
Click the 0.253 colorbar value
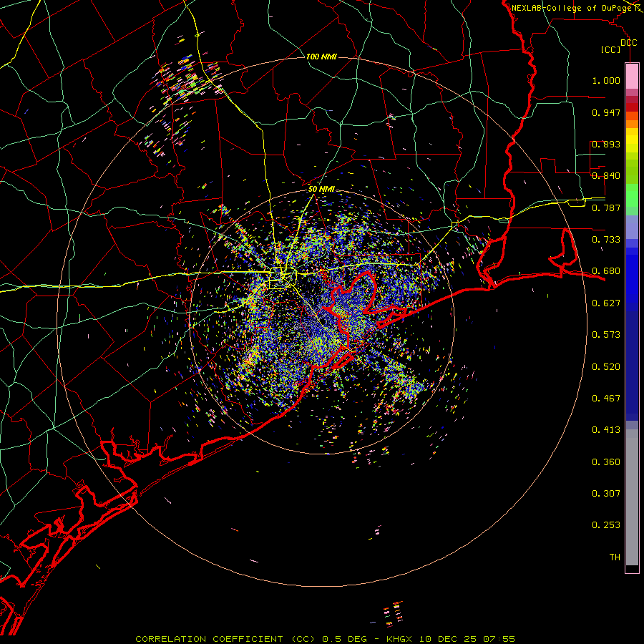[x=606, y=525]
